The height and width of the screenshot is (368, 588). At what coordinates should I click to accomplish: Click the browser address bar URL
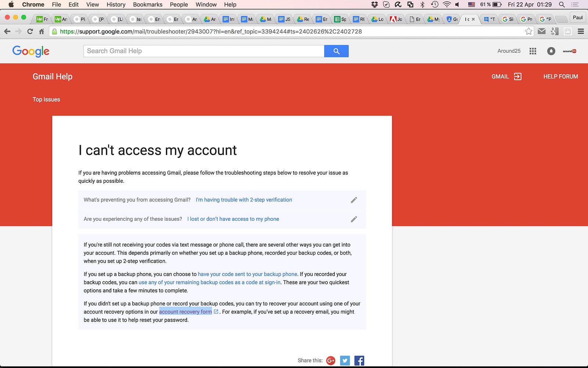(211, 32)
